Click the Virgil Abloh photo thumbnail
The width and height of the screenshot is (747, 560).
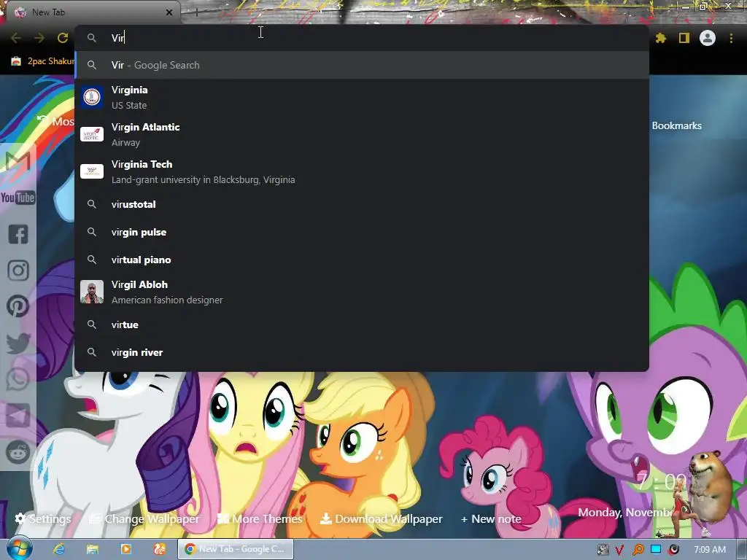point(92,292)
